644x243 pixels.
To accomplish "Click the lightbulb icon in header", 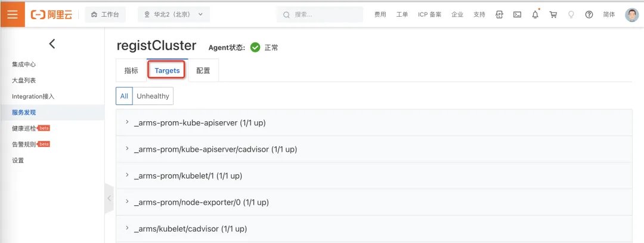I will pos(571,14).
